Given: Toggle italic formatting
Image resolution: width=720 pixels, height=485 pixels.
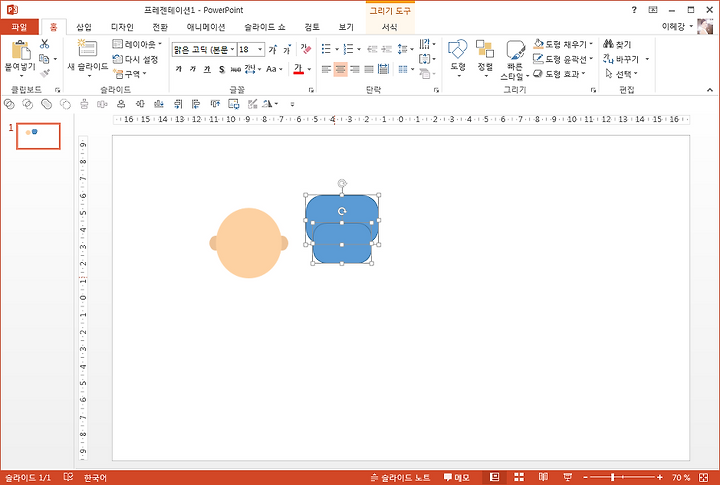Looking at the screenshot, I should click(193, 69).
